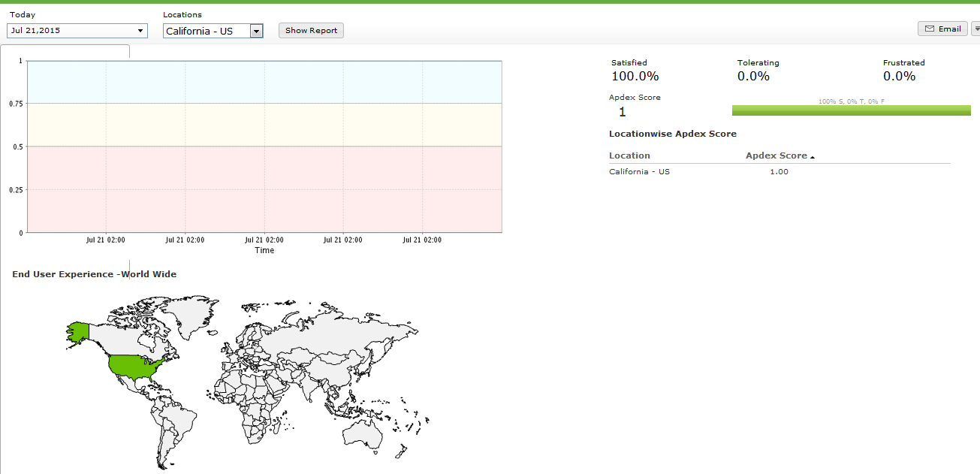
Task: Select the California - US table row
Action: tap(639, 172)
